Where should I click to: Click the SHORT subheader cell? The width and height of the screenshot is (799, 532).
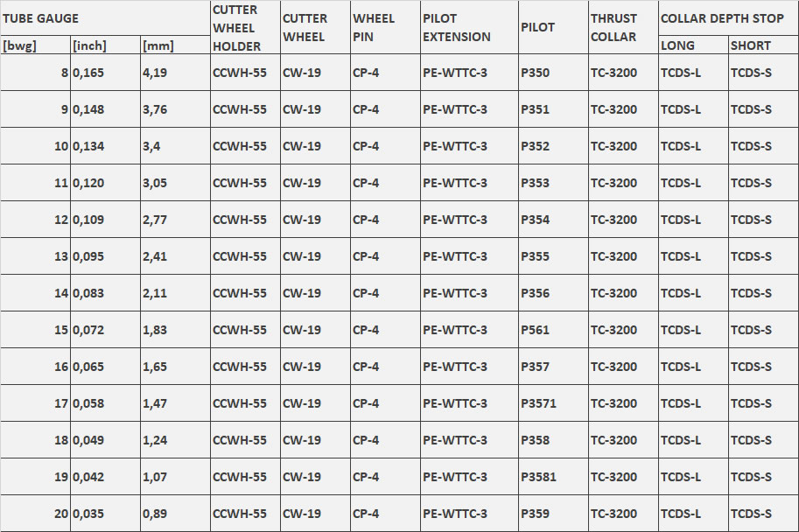764,45
